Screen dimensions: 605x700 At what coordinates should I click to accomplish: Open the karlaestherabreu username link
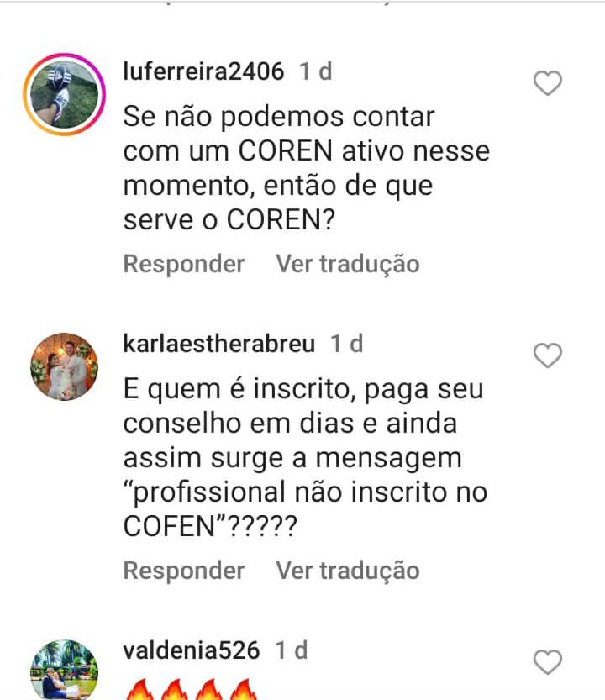tap(219, 344)
